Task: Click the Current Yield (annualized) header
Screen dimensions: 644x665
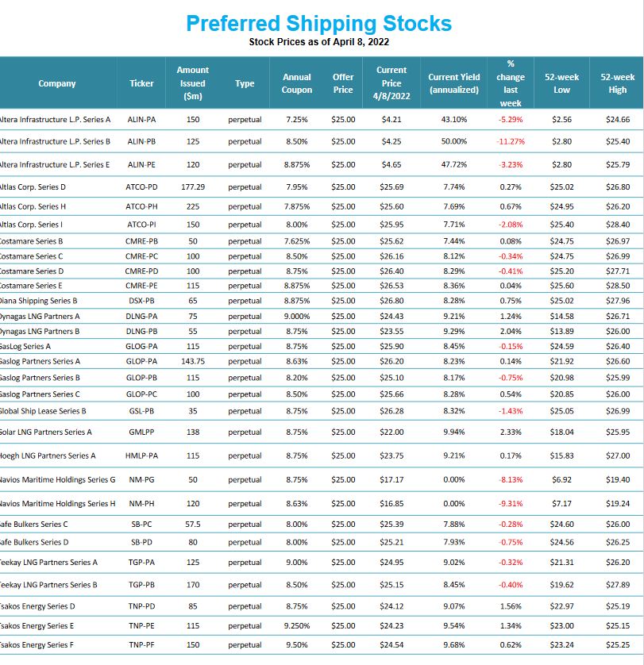Action: point(453,83)
